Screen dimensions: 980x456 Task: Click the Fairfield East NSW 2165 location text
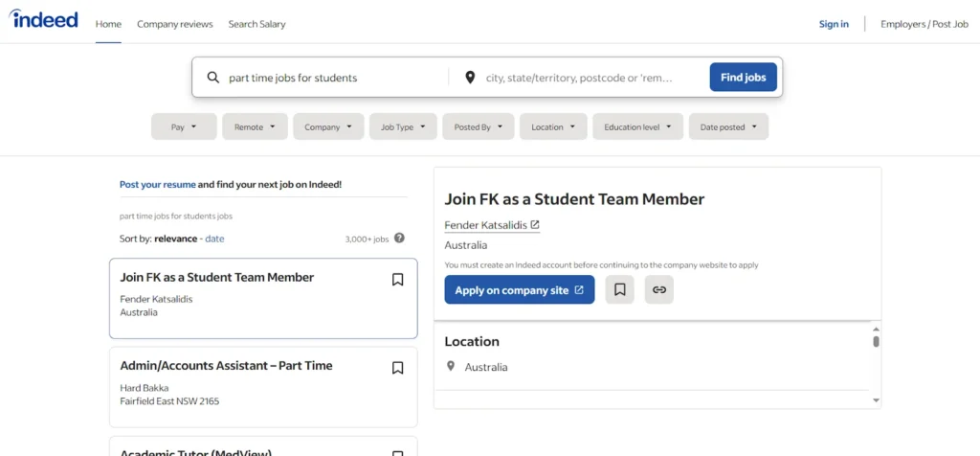(x=169, y=401)
